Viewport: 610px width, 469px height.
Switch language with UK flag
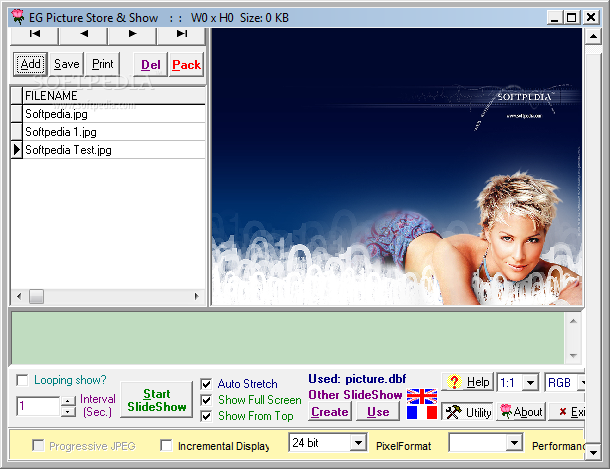tap(422, 396)
